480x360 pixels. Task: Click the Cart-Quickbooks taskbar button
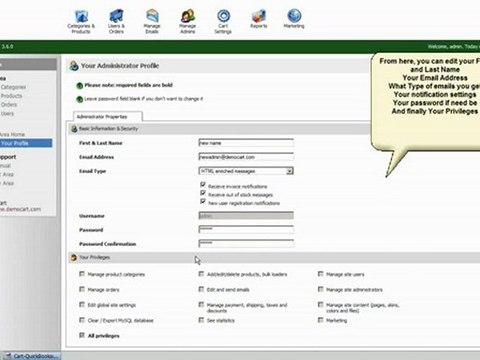31,356
